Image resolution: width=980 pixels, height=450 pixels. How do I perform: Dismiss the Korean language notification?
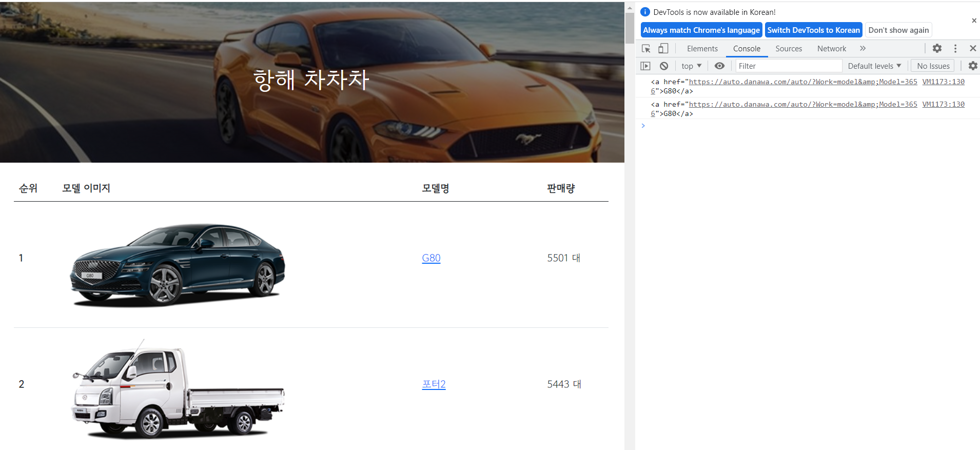click(974, 21)
